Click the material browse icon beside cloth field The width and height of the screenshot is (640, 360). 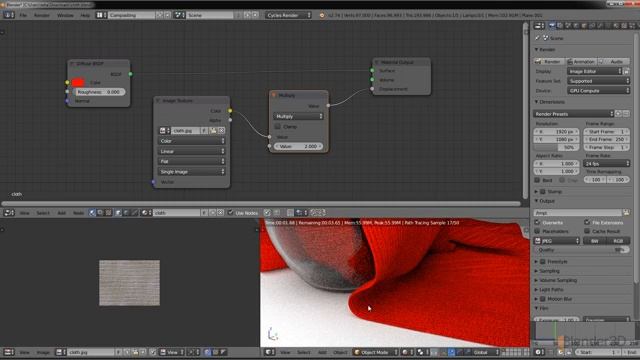tap(147, 213)
